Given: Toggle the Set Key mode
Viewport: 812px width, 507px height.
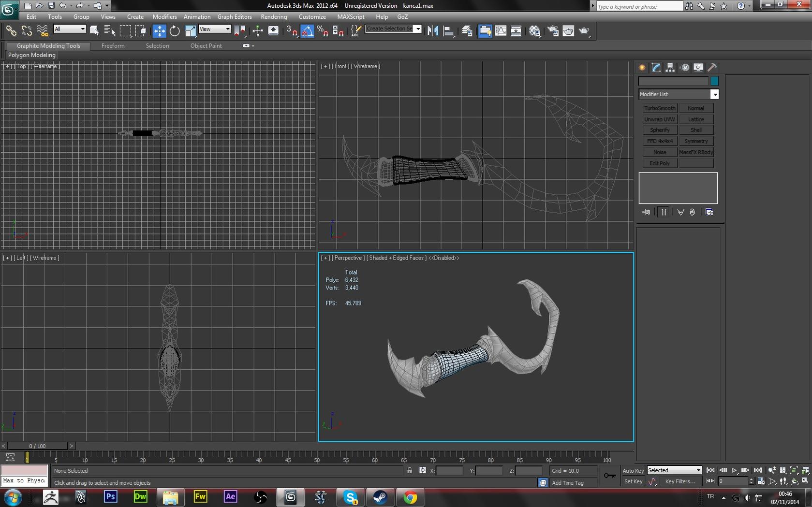Looking at the screenshot, I should pos(633,481).
